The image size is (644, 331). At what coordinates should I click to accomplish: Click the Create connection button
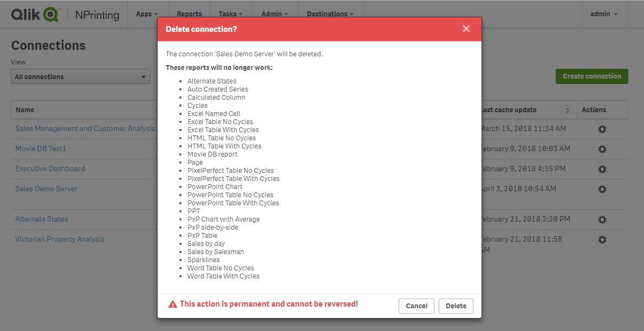(x=592, y=76)
